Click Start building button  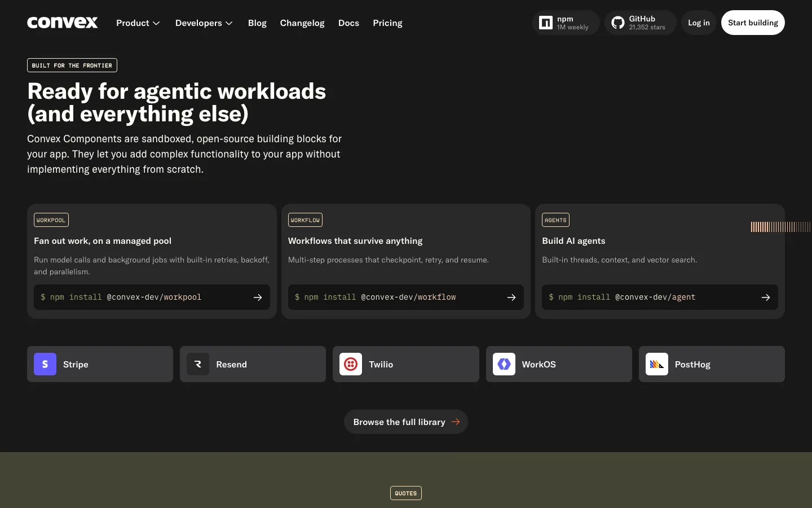tap(753, 23)
